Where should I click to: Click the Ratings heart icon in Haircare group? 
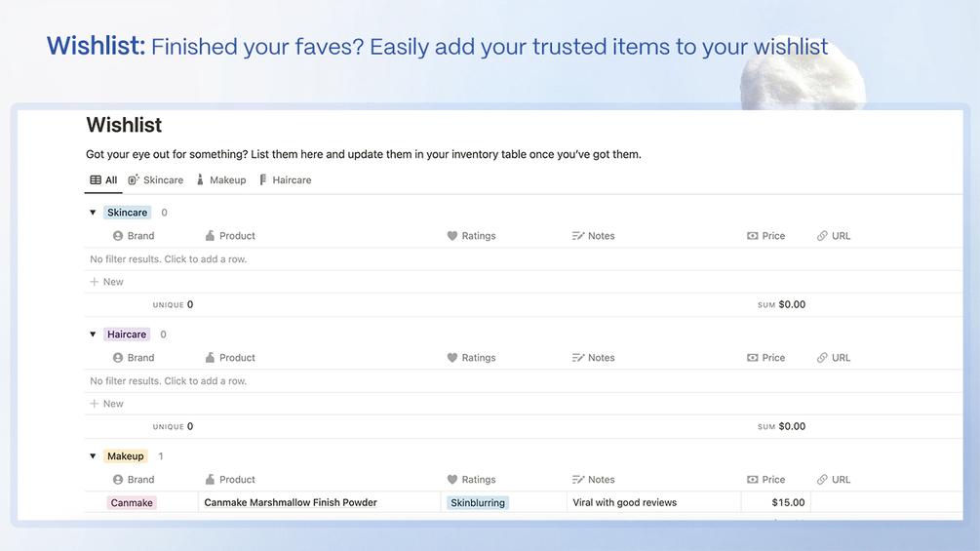(452, 358)
